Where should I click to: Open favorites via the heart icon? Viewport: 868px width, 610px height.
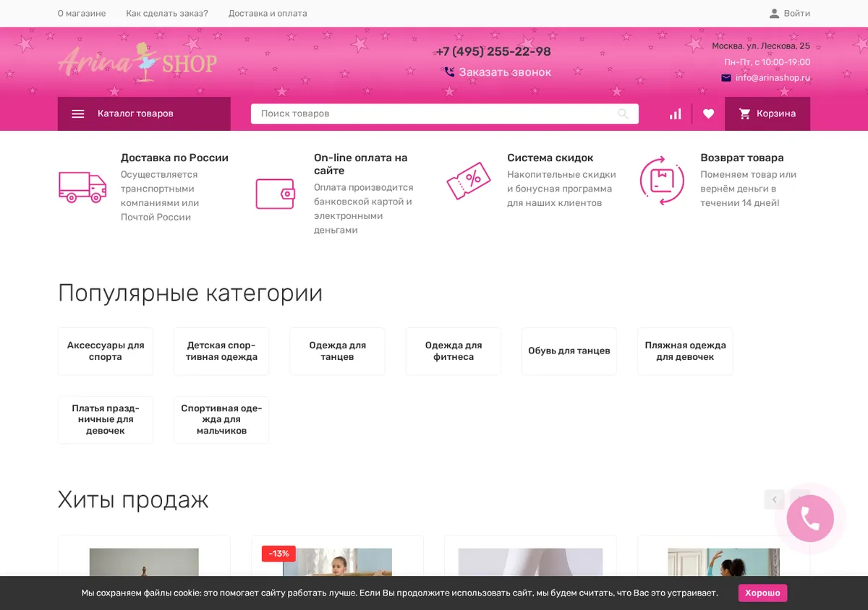click(x=708, y=113)
